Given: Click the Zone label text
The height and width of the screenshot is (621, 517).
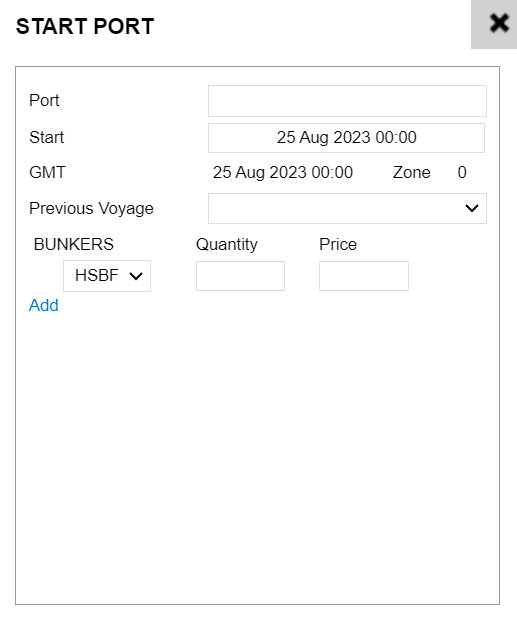Looking at the screenshot, I should (411, 173).
